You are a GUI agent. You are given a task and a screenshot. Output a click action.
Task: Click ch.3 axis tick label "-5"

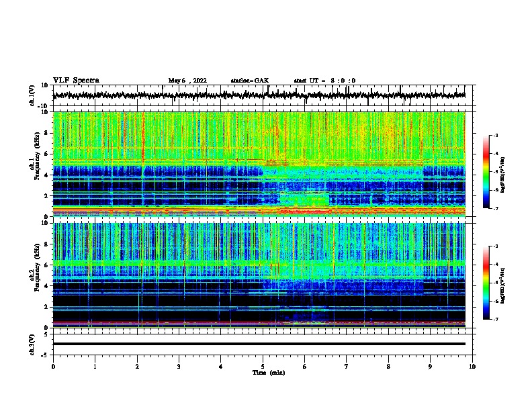pos(46,355)
